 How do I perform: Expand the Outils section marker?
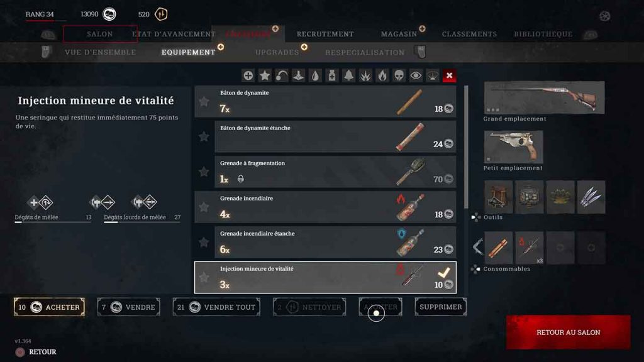click(475, 217)
